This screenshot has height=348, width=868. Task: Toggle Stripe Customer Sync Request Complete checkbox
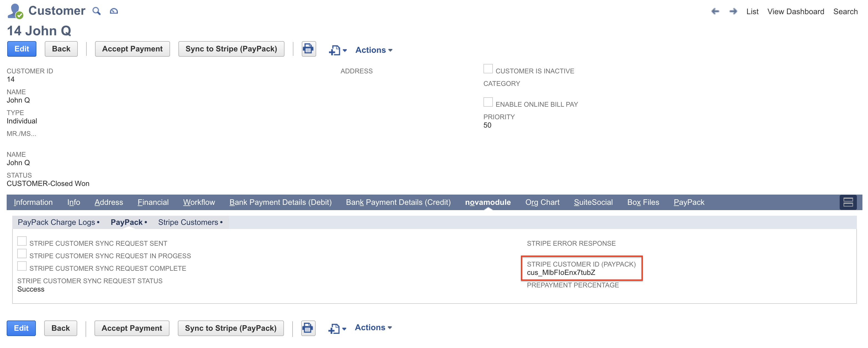point(22,266)
